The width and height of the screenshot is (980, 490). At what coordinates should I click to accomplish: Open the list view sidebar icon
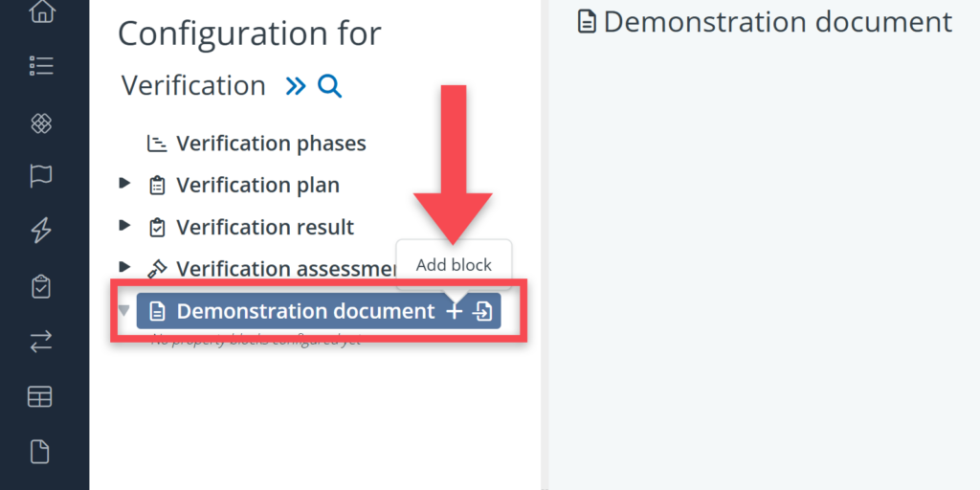(x=41, y=66)
